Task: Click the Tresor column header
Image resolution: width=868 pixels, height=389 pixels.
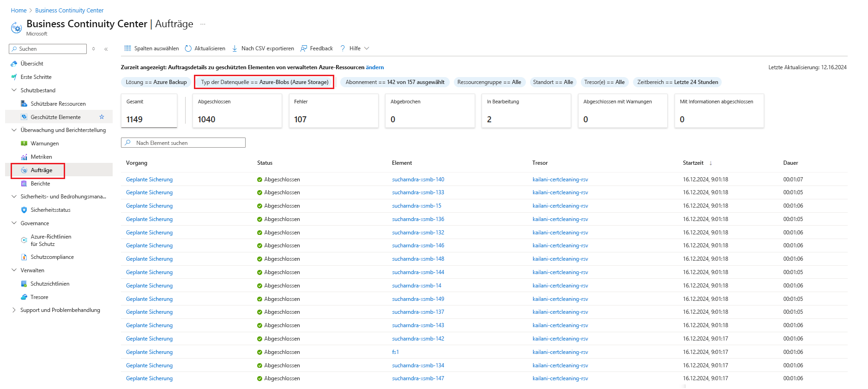Action: [x=540, y=163]
